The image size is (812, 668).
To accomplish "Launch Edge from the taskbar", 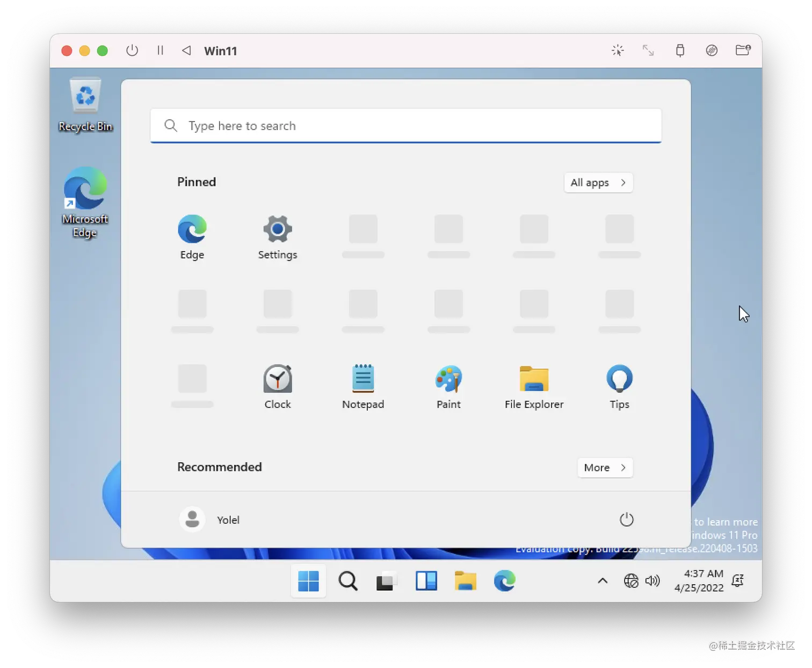I will click(x=505, y=581).
